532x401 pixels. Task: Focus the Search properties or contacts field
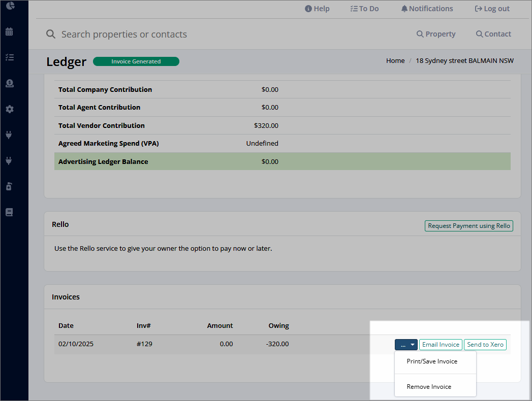[x=124, y=34]
